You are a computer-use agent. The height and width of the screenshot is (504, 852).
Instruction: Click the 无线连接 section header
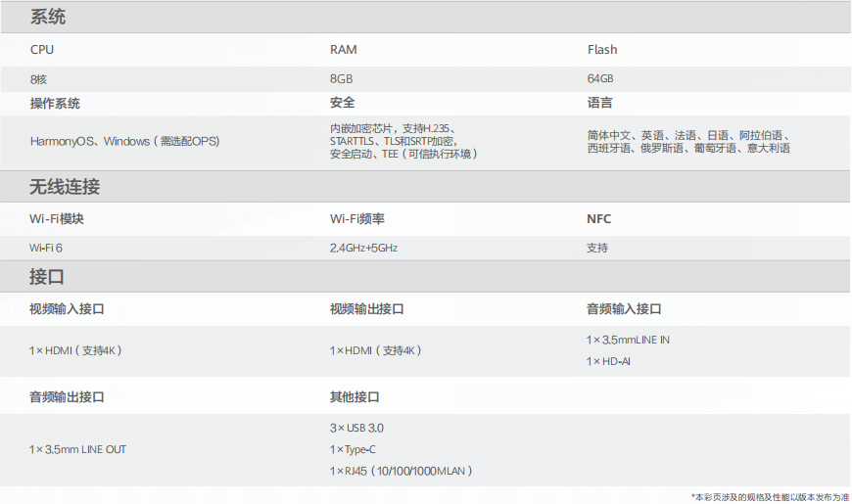65,187
